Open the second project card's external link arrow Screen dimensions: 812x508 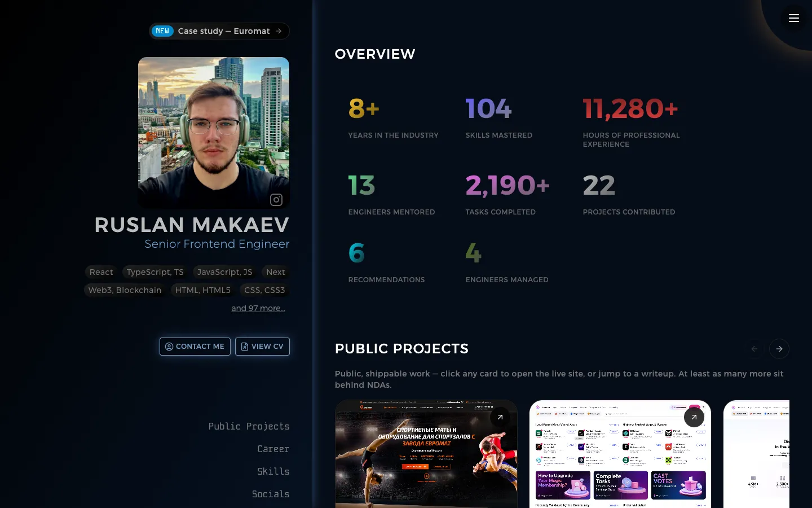[x=694, y=418]
